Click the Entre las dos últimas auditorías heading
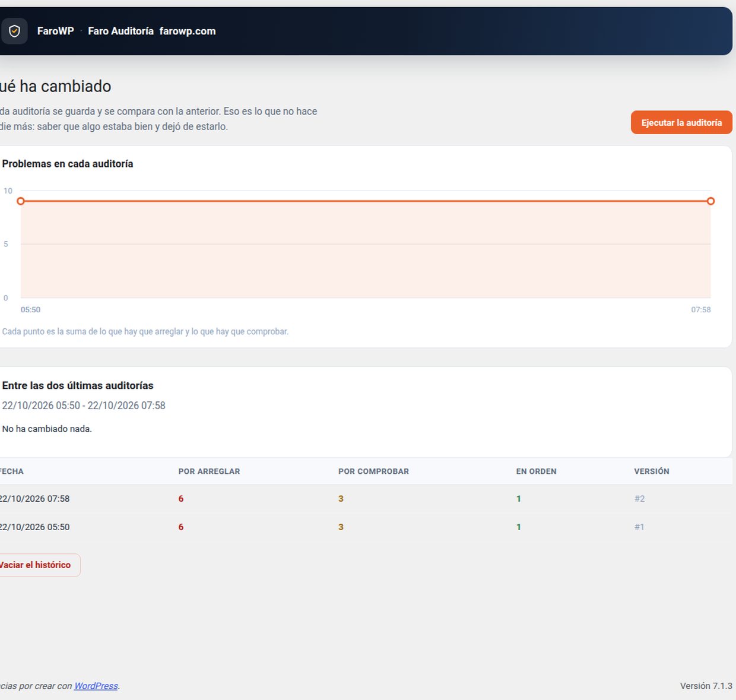This screenshot has height=700, width=736. click(x=78, y=385)
